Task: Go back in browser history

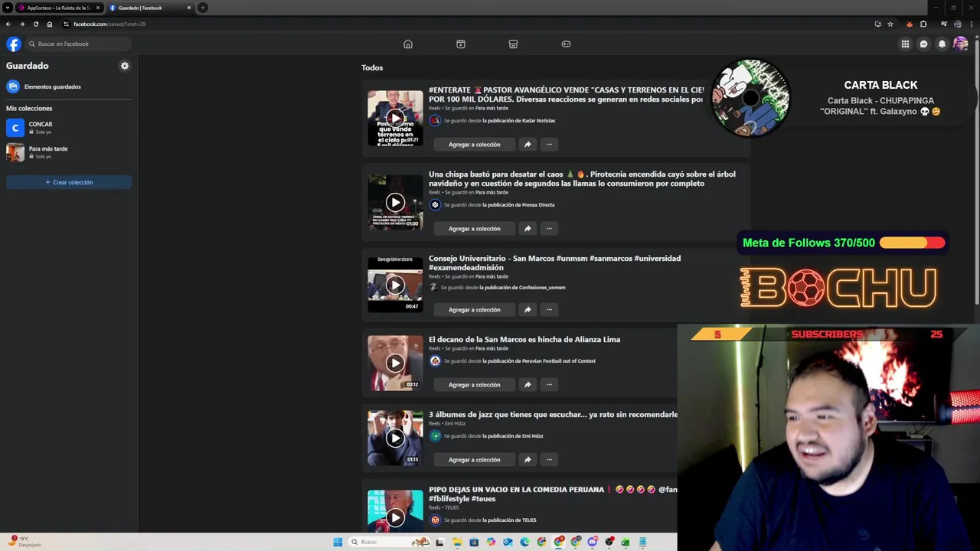Action: click(x=8, y=24)
